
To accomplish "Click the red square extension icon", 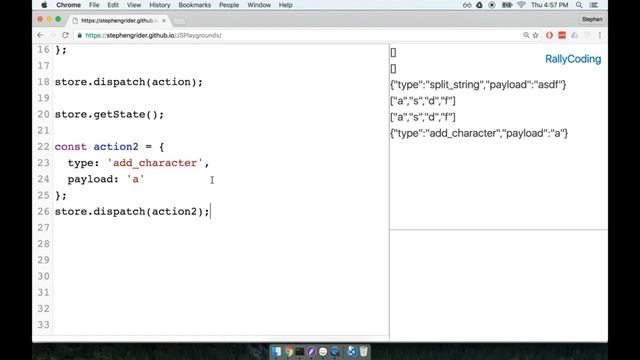I will tap(562, 36).
